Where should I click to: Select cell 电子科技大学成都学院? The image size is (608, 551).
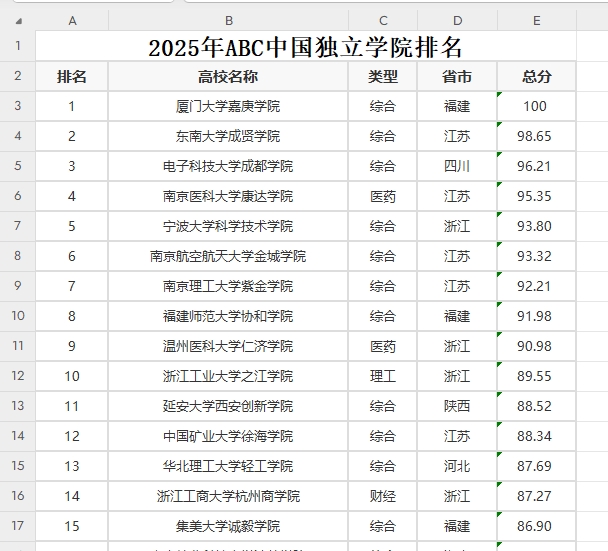click(228, 166)
